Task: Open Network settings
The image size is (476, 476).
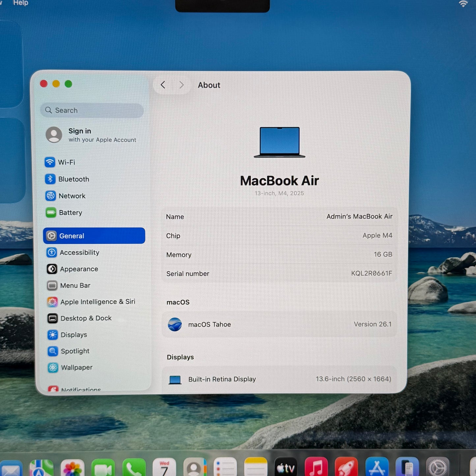Action: pyautogui.click(x=72, y=196)
